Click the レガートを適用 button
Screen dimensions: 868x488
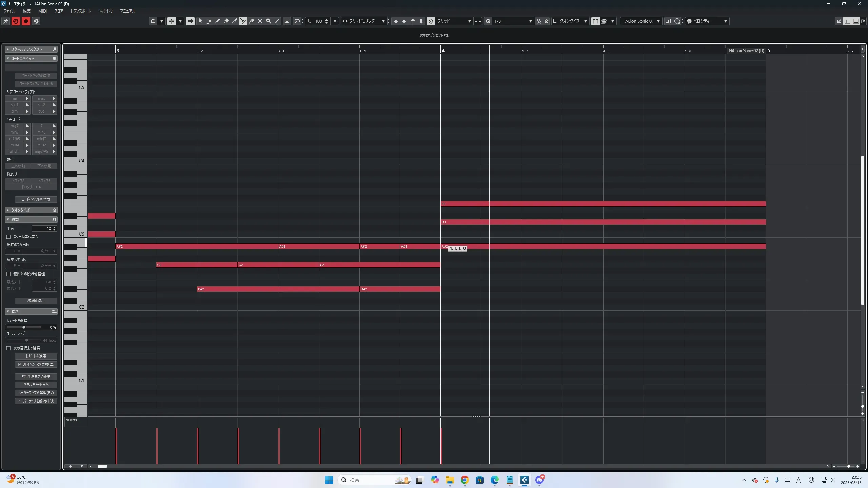pos(36,356)
